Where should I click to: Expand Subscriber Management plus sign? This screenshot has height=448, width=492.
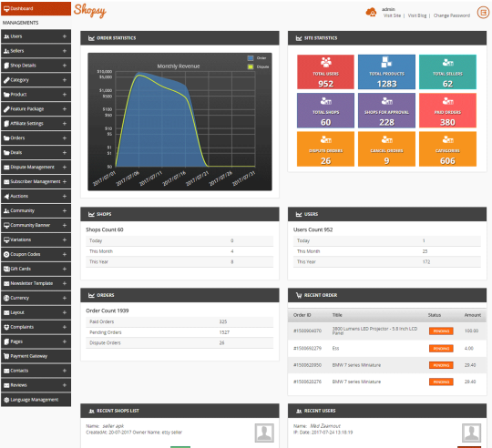click(65, 181)
